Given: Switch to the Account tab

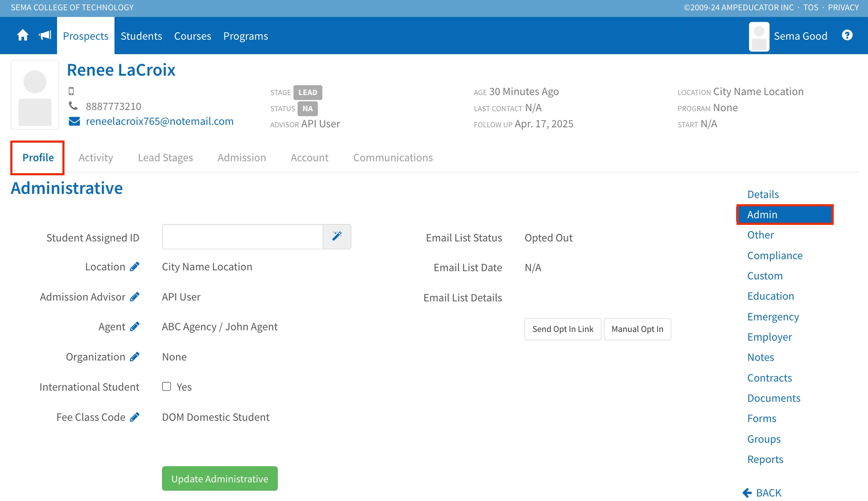Looking at the screenshot, I should click(310, 157).
